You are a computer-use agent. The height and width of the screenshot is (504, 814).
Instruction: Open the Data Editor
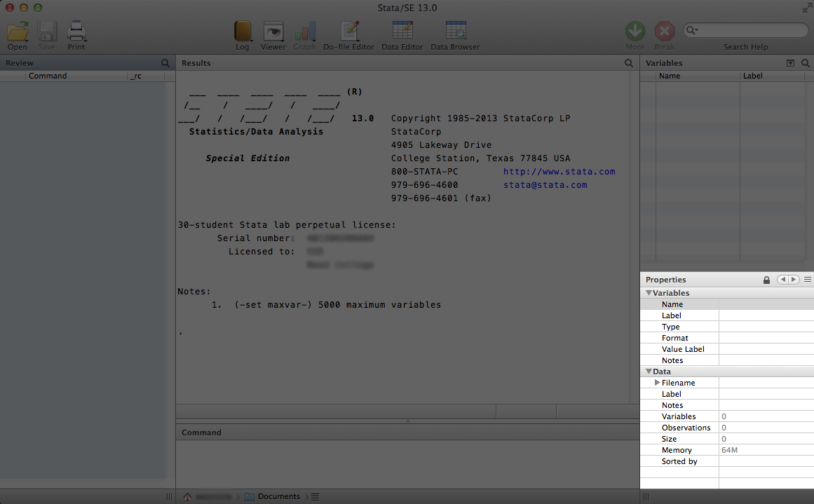pyautogui.click(x=402, y=32)
